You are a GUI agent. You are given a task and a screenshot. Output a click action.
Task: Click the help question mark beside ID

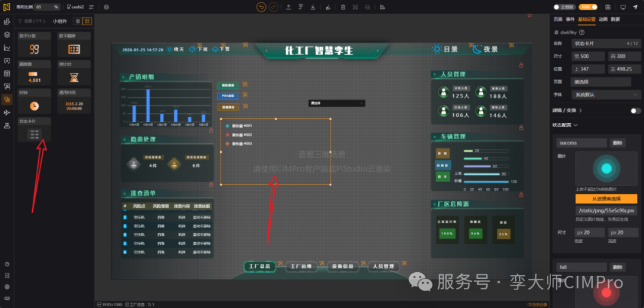tap(581, 32)
